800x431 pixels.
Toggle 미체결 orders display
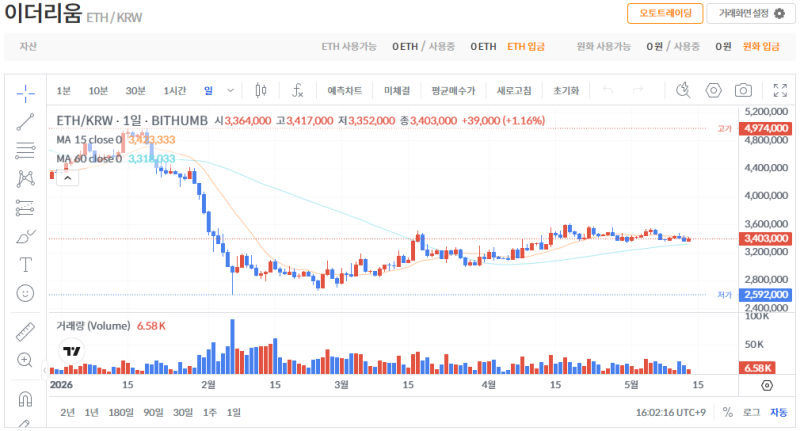[396, 91]
